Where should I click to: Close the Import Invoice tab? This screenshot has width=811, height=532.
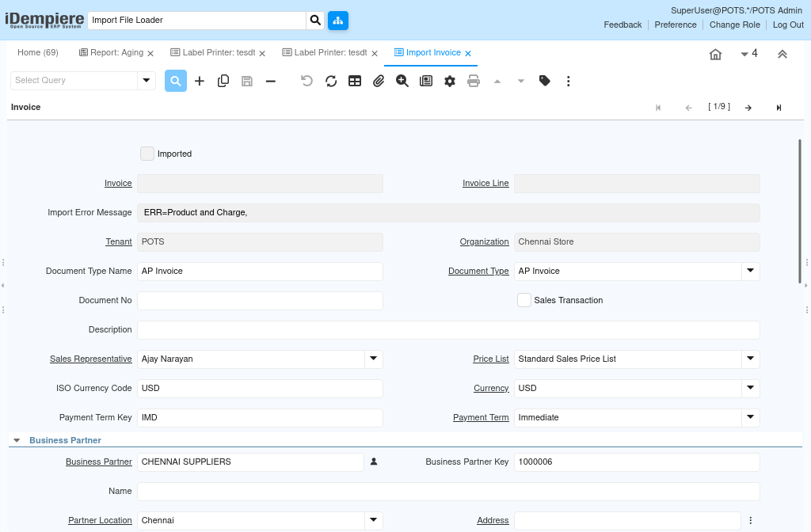tap(468, 53)
